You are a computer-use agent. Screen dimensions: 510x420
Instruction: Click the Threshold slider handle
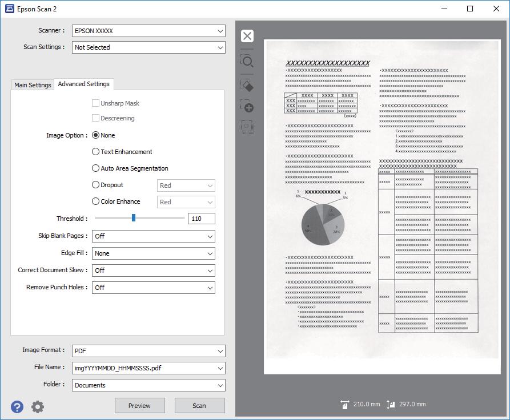(134, 218)
